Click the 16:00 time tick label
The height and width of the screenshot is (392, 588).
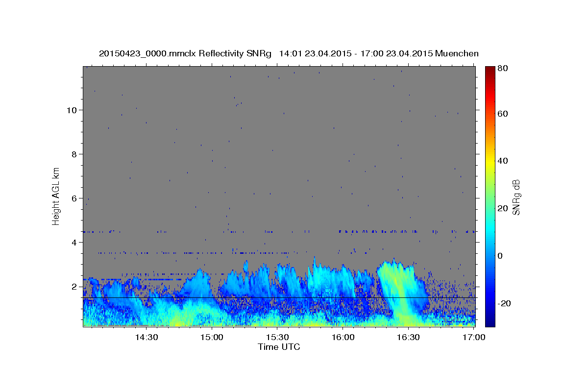pos(343,337)
